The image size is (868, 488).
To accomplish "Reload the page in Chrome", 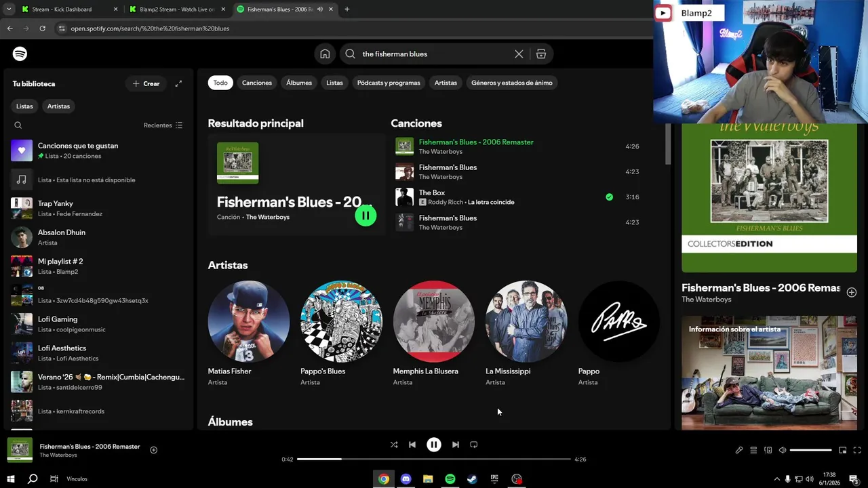I will pyautogui.click(x=42, y=28).
